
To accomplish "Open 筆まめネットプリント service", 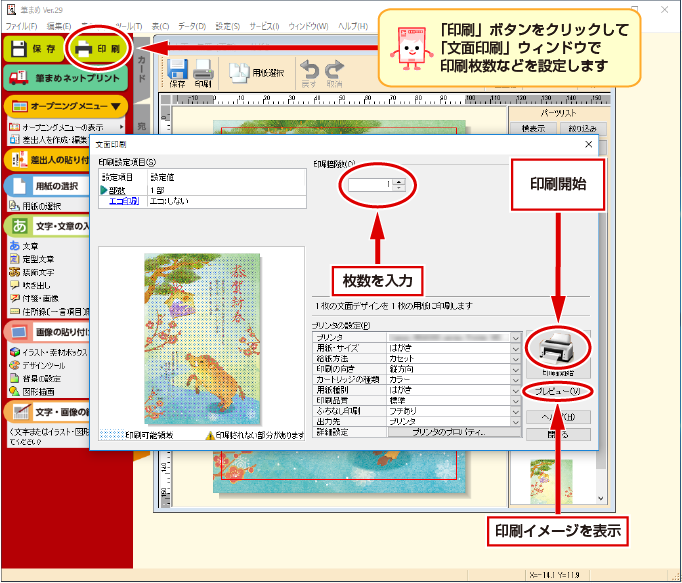I will 65,78.
